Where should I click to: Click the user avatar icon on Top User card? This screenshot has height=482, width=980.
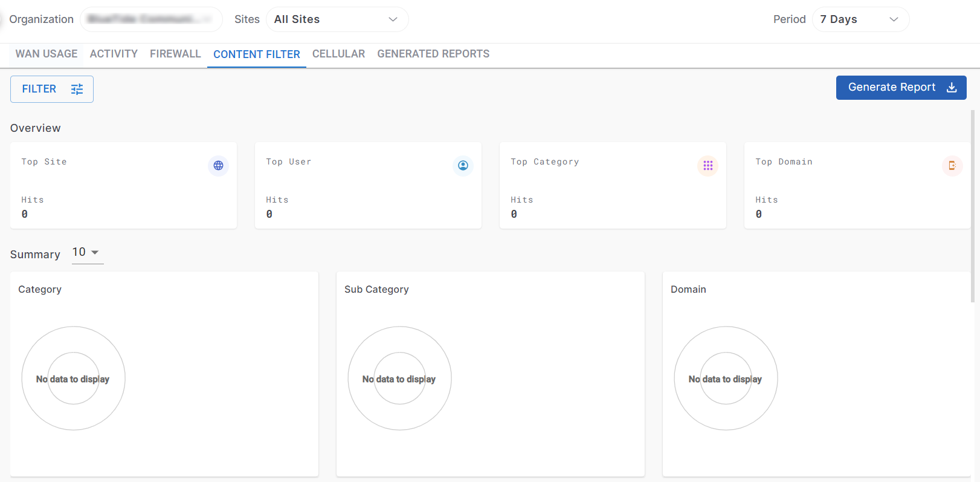tap(463, 166)
